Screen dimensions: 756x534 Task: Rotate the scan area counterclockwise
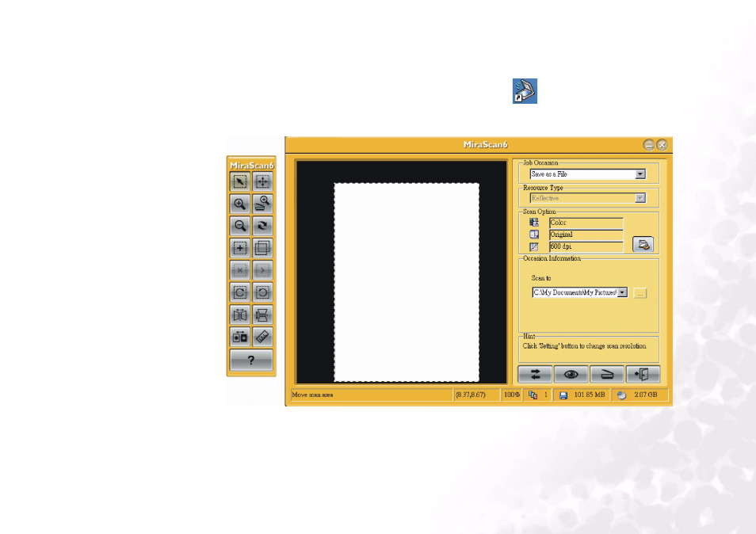262,292
